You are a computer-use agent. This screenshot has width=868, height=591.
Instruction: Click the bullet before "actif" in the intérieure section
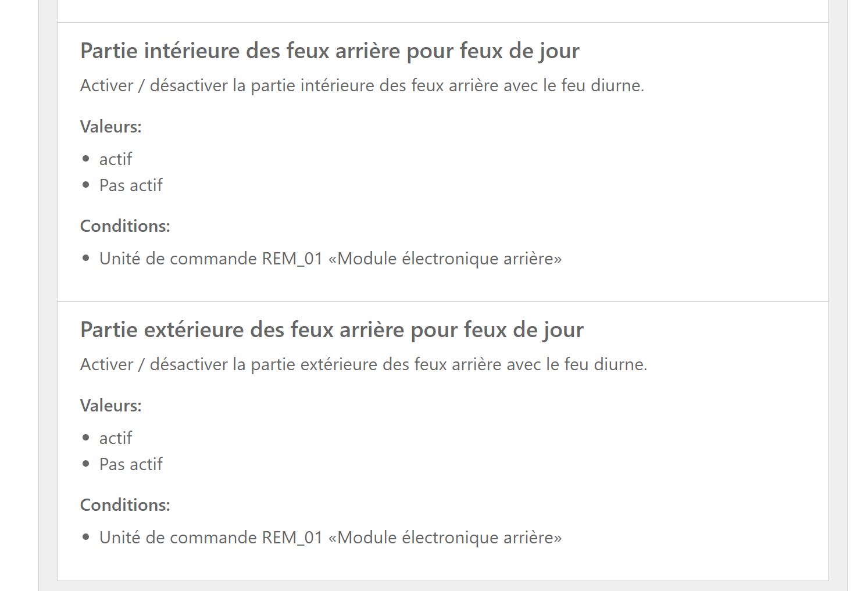pyautogui.click(x=86, y=159)
